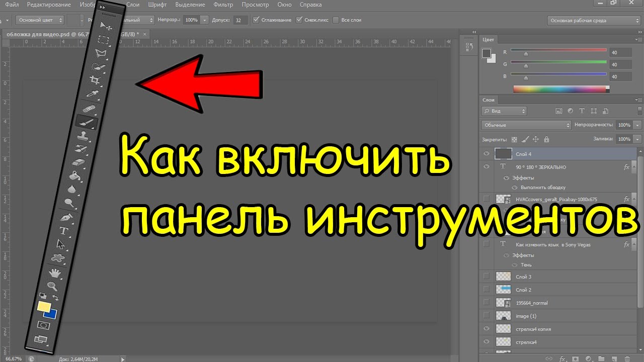Viewport: 644px width, 362px height.
Task: Open the Просмотр menu
Action: point(255,5)
